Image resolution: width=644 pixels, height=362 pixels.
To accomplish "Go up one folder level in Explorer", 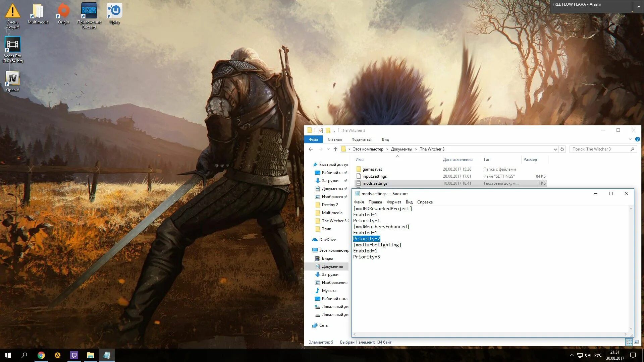I will coord(335,149).
